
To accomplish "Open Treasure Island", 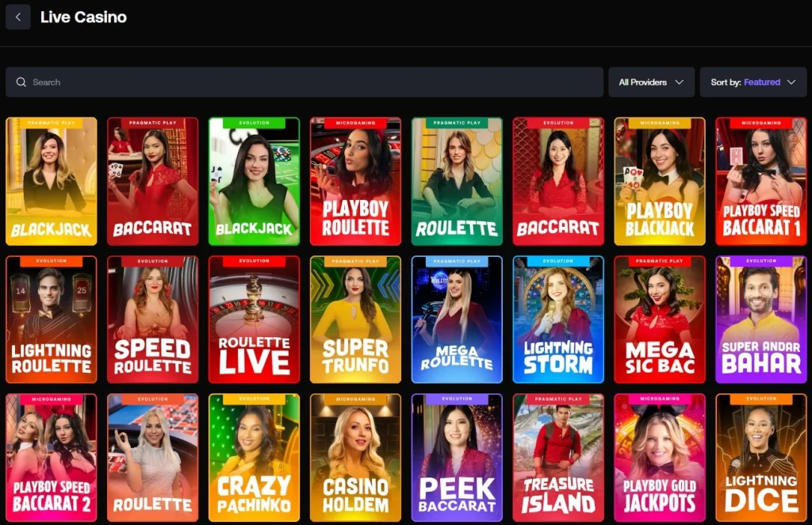I will [558, 458].
